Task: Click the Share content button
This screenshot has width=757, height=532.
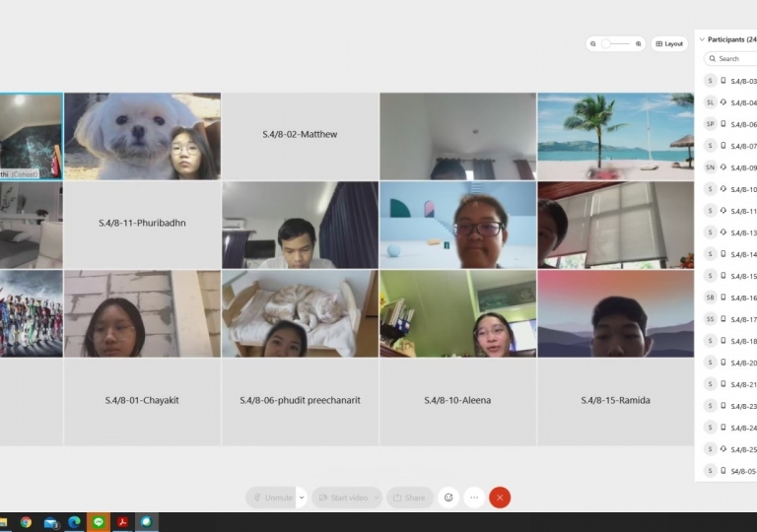Action: 410,498
